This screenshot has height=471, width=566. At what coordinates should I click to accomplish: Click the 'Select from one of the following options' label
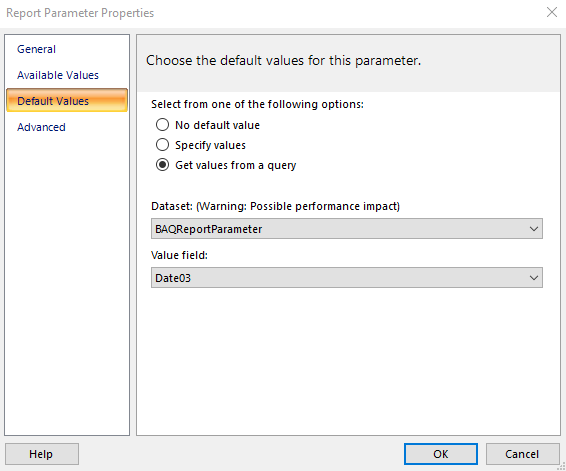[x=257, y=104]
